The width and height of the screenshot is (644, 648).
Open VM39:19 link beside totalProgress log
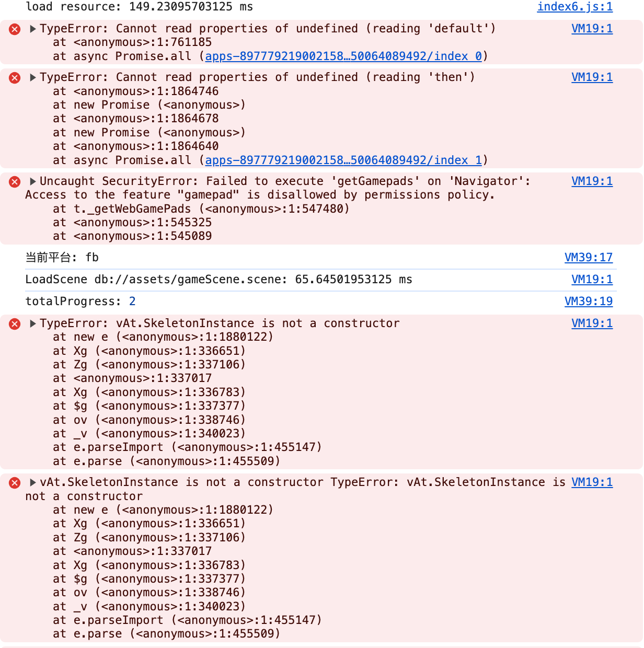click(588, 301)
